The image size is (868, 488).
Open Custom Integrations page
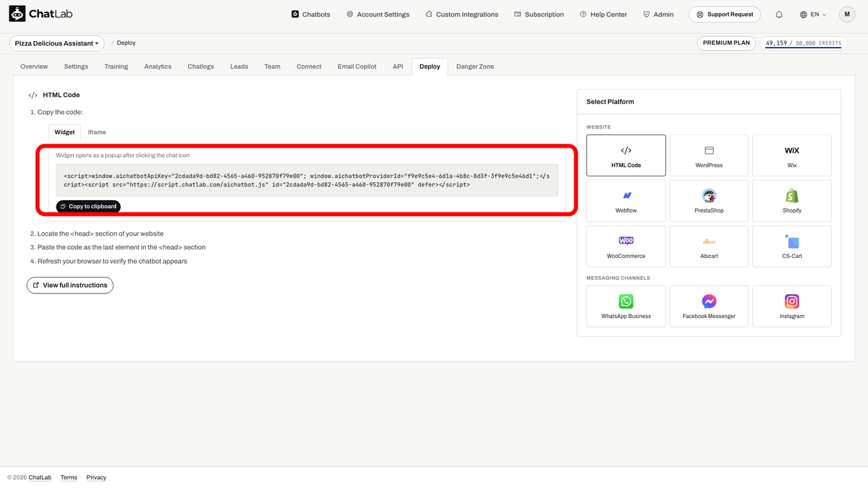[461, 14]
